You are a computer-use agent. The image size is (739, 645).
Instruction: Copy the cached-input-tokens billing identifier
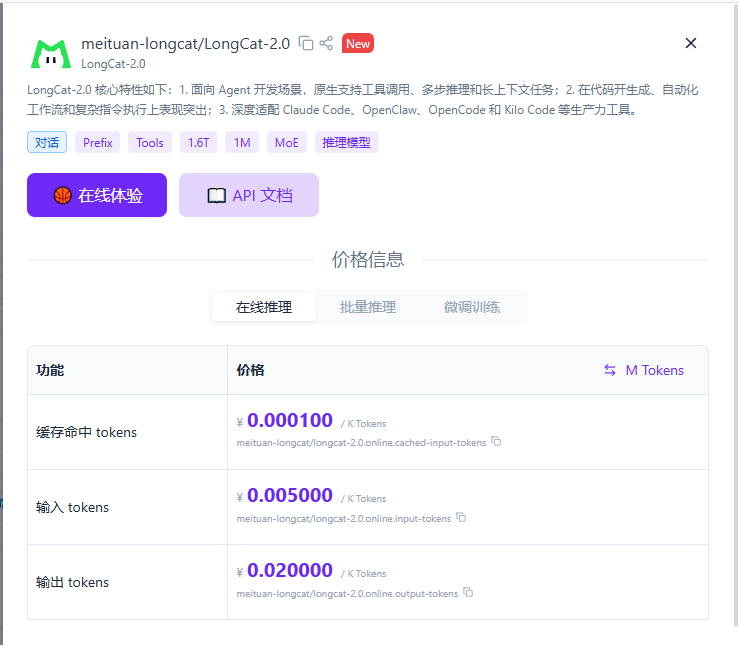[x=496, y=441]
